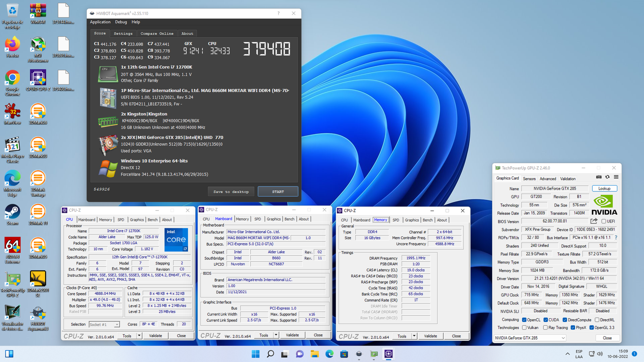
Task: Open the HWBOT Aquamark3 desktop shortcut
Action: [38, 318]
